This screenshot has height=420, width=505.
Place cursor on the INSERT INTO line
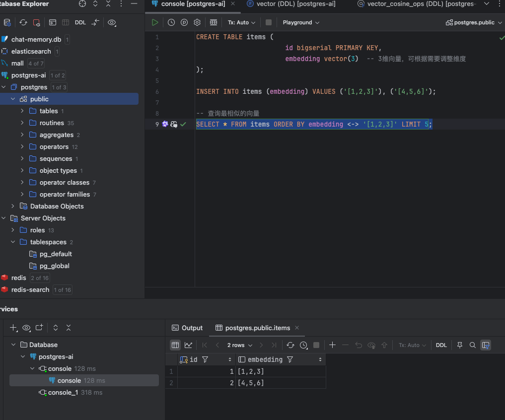pos(316,91)
